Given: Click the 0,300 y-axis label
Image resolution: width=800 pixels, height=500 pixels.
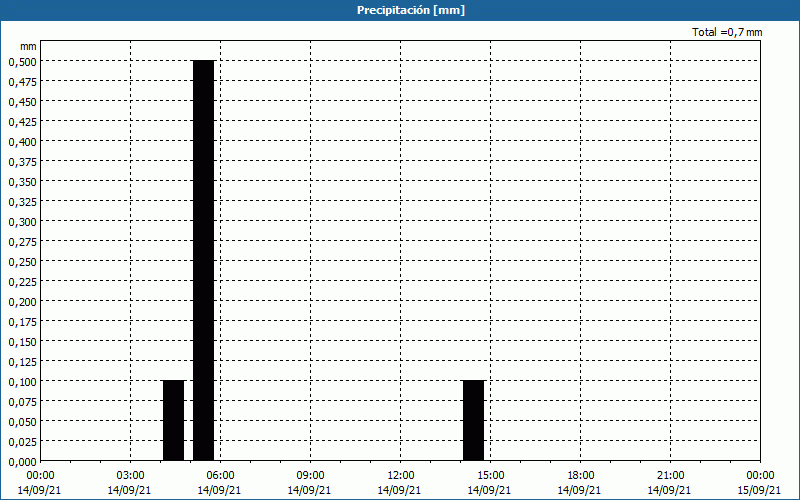Looking at the screenshot, I should pos(22,221).
